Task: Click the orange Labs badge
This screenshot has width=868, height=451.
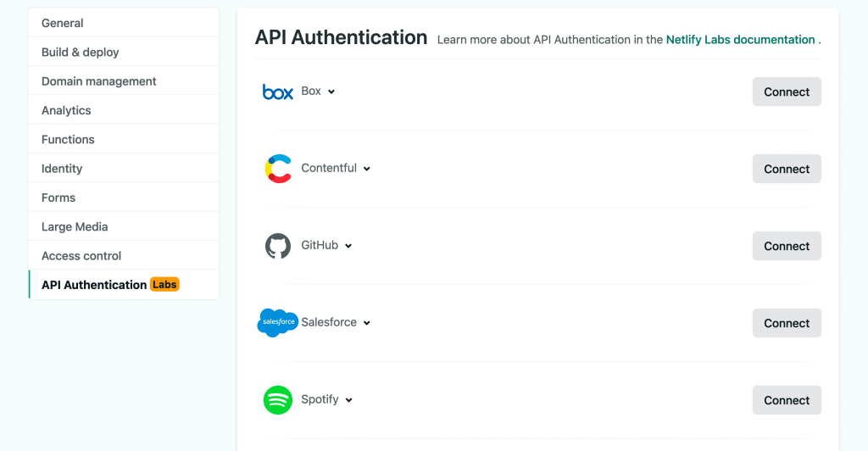Action: [x=164, y=285]
